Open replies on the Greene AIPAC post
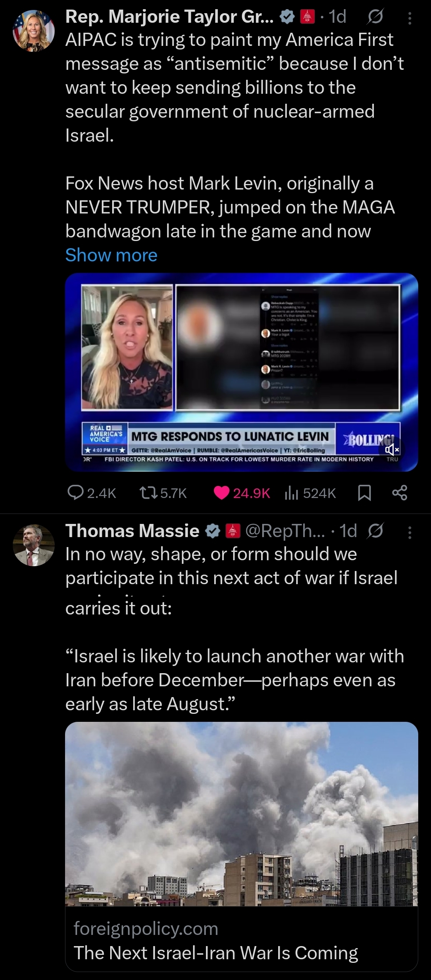This screenshot has height=980, width=431. 91,493
